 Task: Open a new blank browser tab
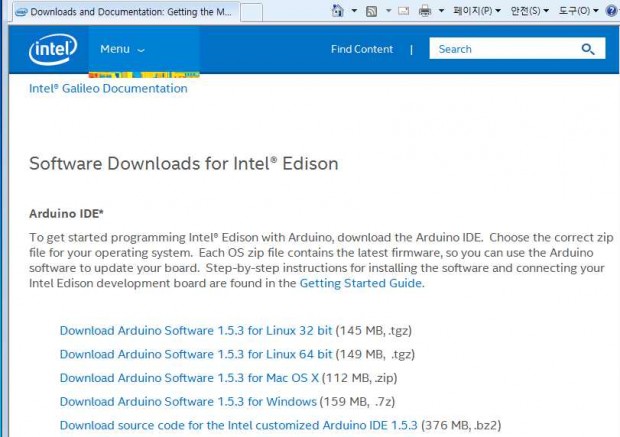[251, 12]
